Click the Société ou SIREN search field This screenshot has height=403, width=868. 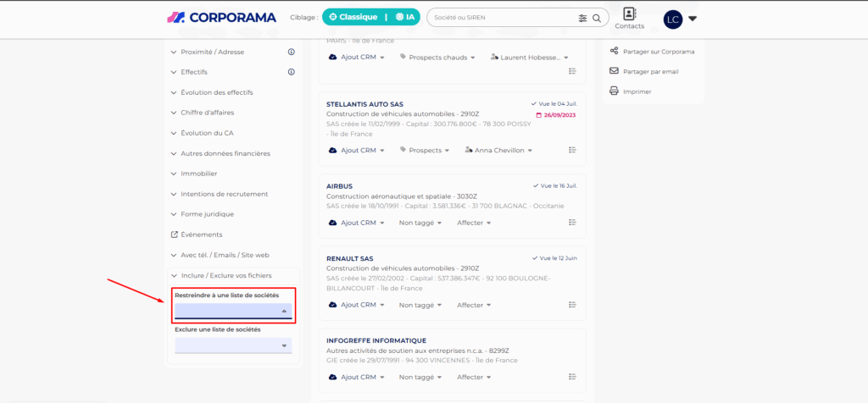[500, 18]
